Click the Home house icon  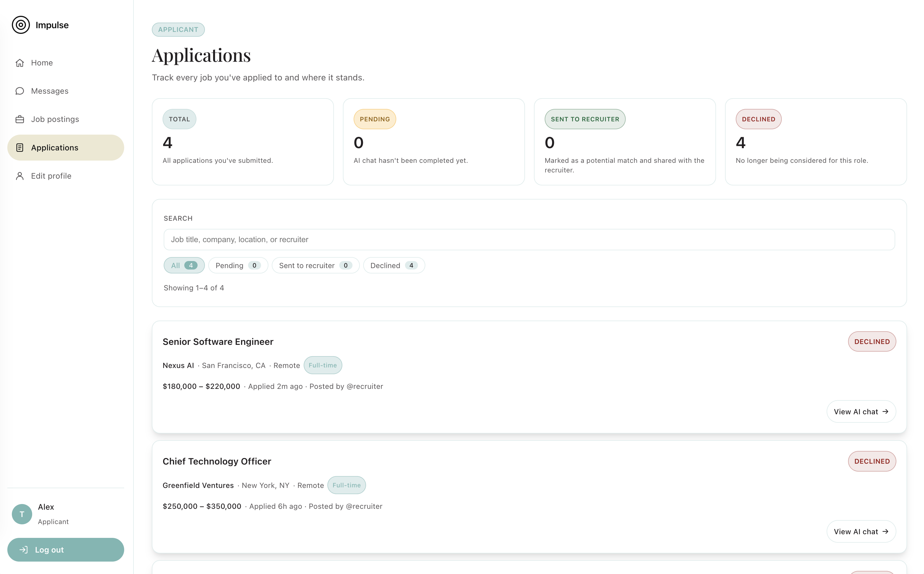click(20, 63)
